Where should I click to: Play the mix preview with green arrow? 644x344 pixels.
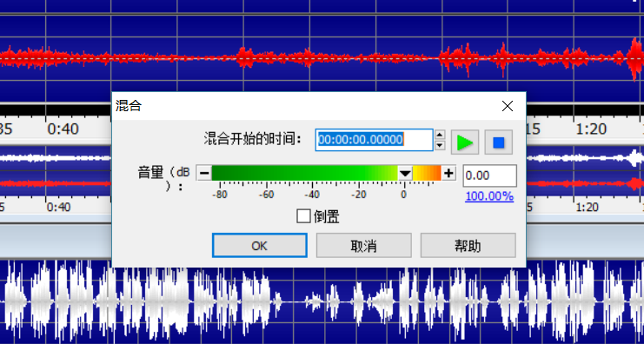click(x=465, y=142)
